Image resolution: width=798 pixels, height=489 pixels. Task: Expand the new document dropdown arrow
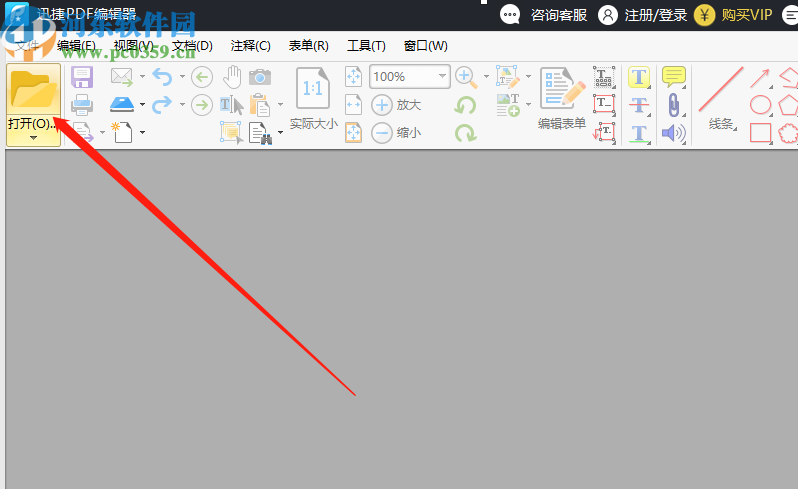tap(142, 132)
